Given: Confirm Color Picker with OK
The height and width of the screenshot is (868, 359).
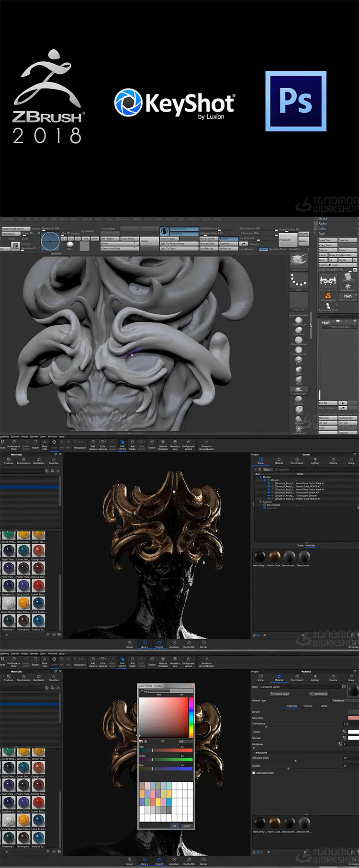Looking at the screenshot, I should pos(174,826).
